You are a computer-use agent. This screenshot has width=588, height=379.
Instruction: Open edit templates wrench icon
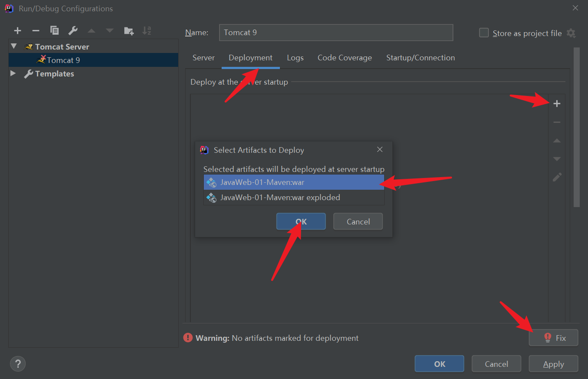click(73, 30)
